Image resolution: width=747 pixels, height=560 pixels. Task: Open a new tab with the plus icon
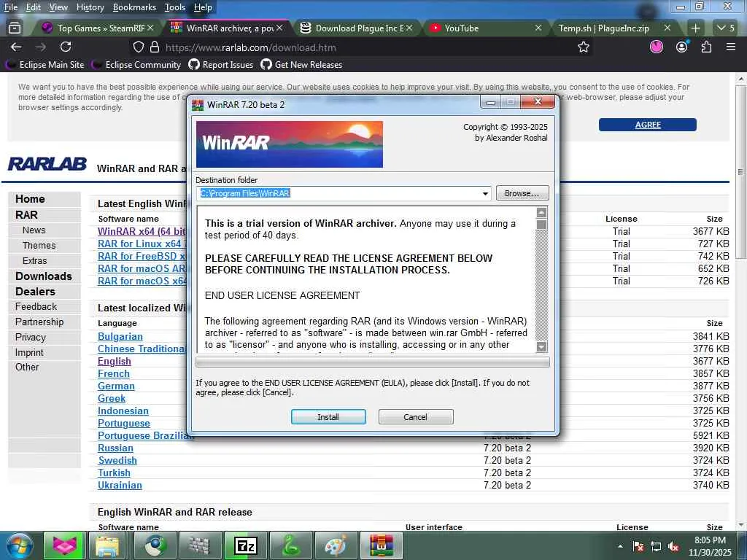click(695, 28)
